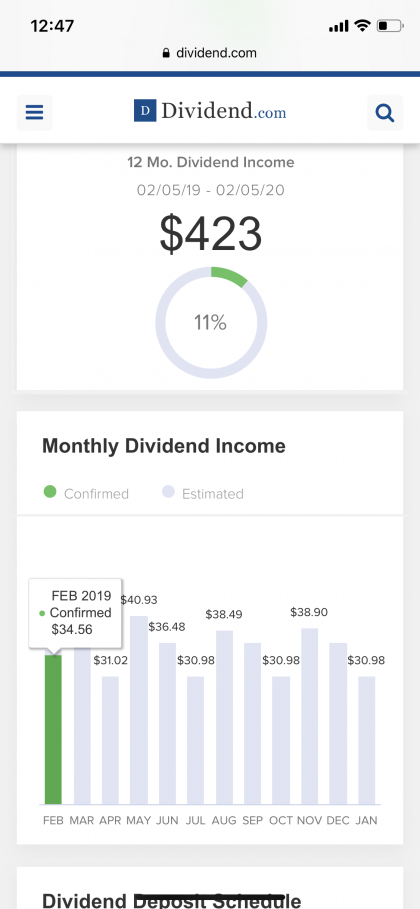Click the Monthly Dividend Income heading
This screenshot has height=909, width=420.
click(164, 446)
